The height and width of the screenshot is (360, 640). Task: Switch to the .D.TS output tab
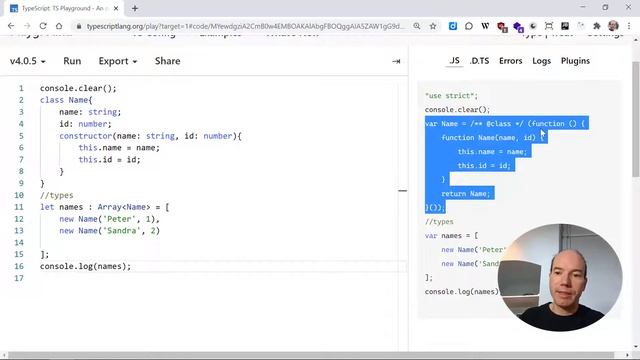480,61
